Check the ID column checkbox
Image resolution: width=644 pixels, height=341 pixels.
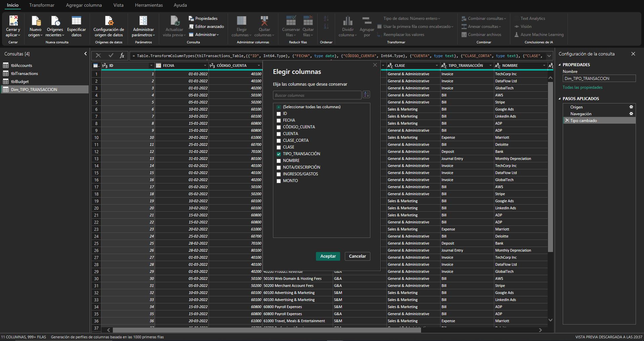(279, 114)
